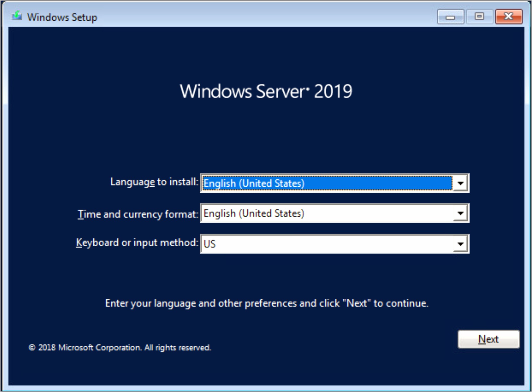The image size is (532, 392).
Task: Click the 'Language to install:' label
Action: (x=154, y=182)
